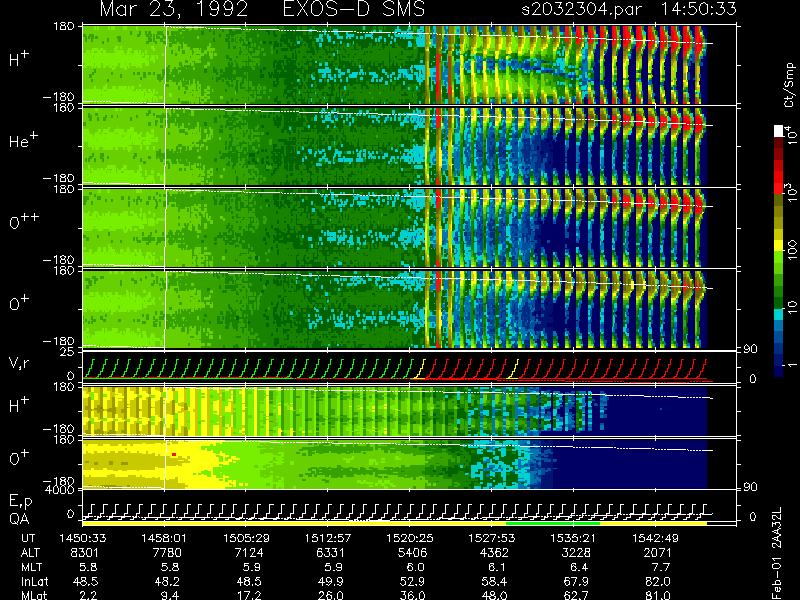Click the '25' tick label of V,r axis

tap(69, 352)
